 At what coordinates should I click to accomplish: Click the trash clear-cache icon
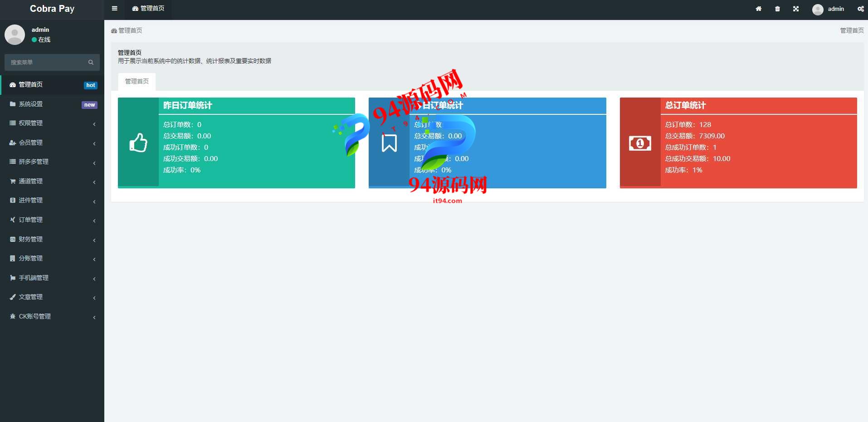click(x=777, y=9)
